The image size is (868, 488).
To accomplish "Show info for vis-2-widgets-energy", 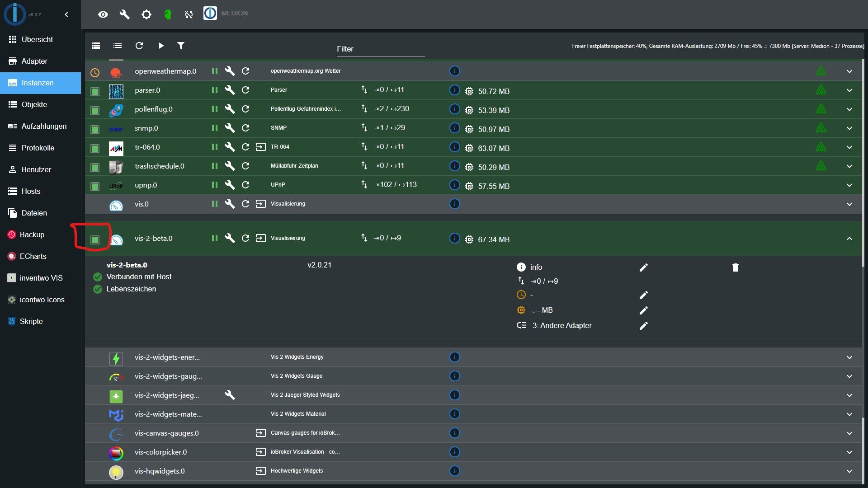I will click(455, 357).
